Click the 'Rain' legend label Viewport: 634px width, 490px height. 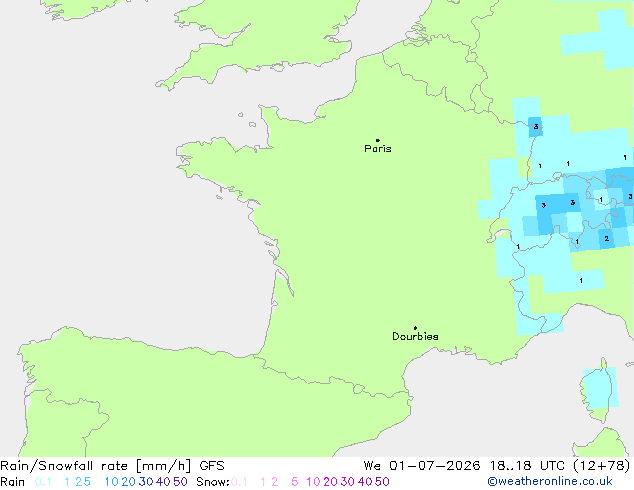coord(13,482)
